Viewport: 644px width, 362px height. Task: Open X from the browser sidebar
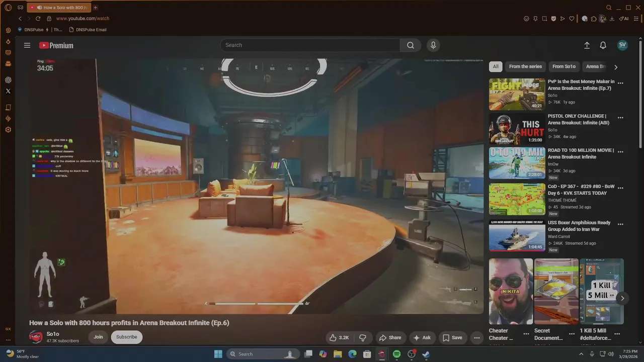tap(8, 91)
